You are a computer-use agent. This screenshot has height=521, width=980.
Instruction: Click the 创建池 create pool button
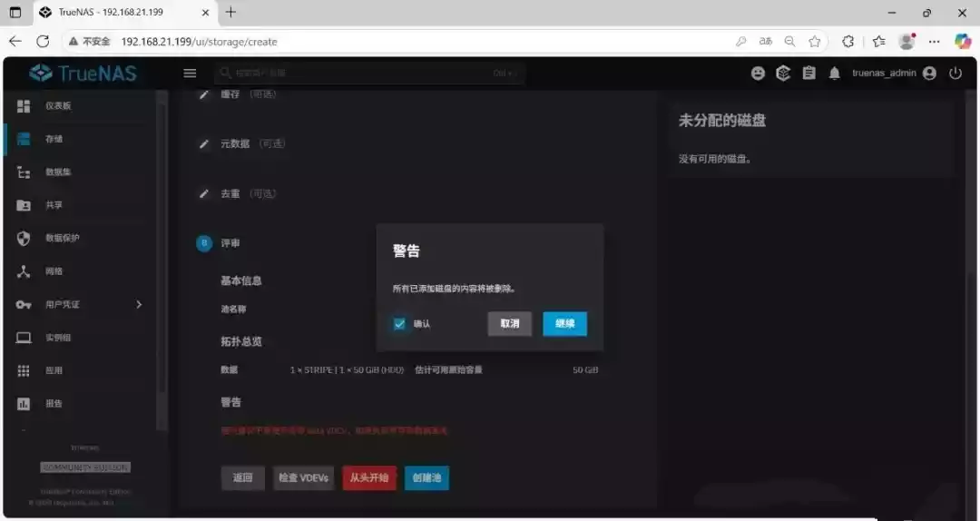tap(426, 477)
